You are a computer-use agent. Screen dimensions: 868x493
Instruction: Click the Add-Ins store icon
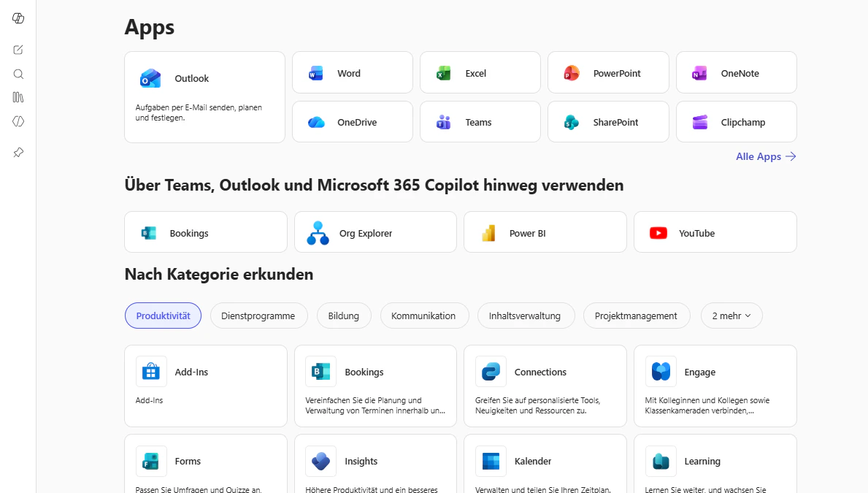pos(150,371)
